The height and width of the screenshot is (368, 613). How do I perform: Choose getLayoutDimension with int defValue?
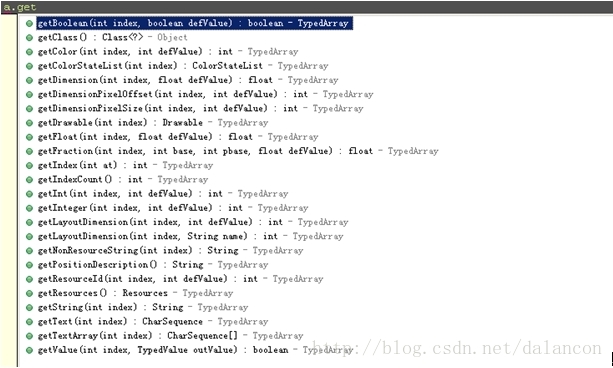coord(193,222)
